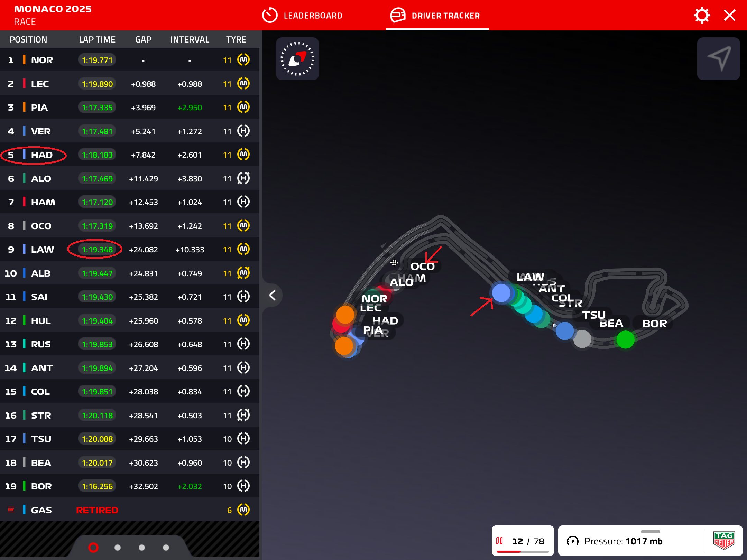Select the ANT row in position 14
747x560 pixels.
(130, 368)
